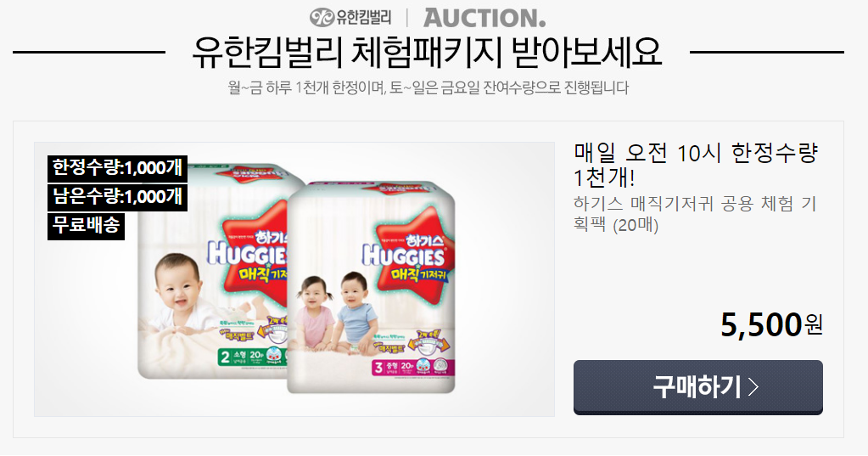Click the 무료배송 free shipping badge
The height and width of the screenshot is (456, 868).
pyautogui.click(x=86, y=226)
